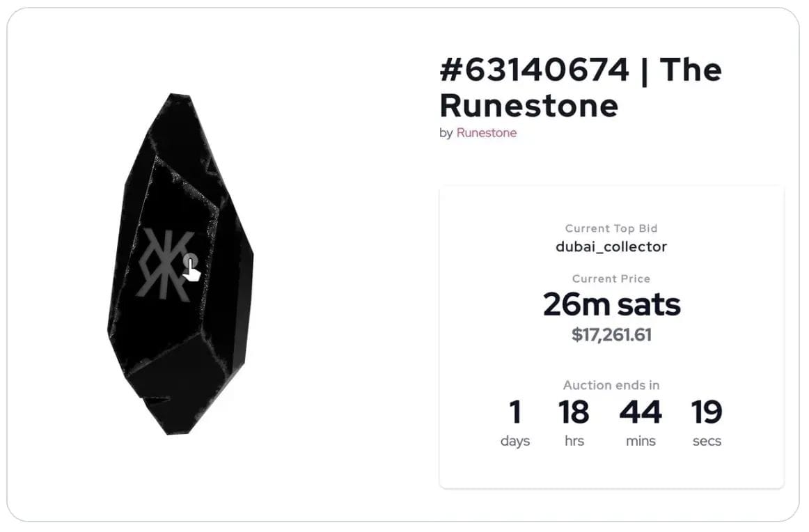Open the Runestone collection link
This screenshot has height=532, width=809.
coord(486,133)
